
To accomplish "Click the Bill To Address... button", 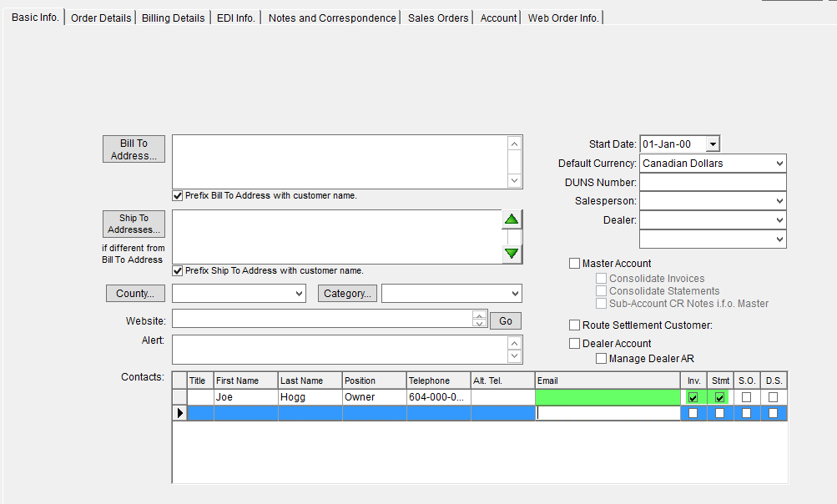I will click(x=134, y=149).
